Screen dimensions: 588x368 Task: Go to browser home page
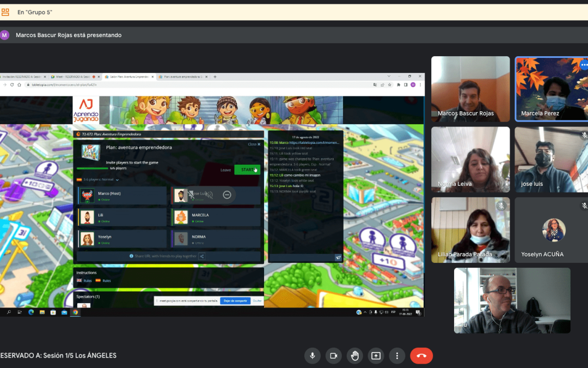coord(19,85)
